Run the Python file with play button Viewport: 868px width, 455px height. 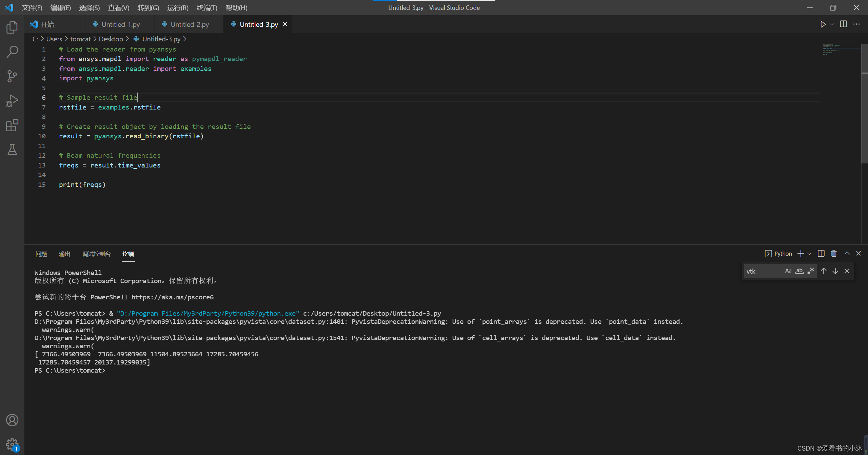point(823,24)
